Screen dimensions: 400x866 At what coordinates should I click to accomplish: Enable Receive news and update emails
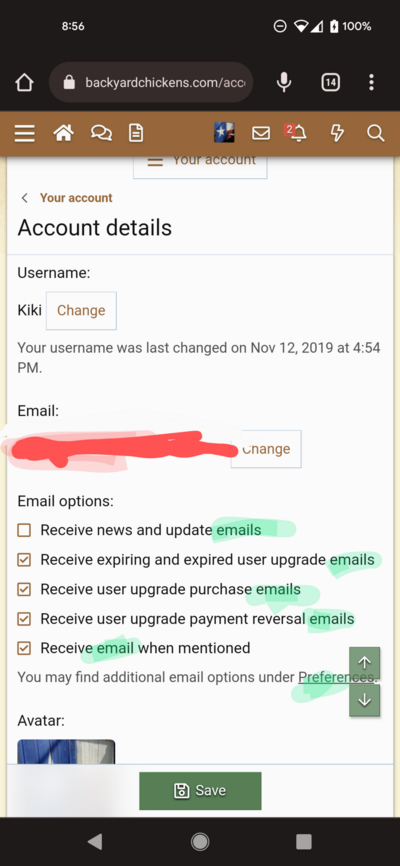pos(24,531)
